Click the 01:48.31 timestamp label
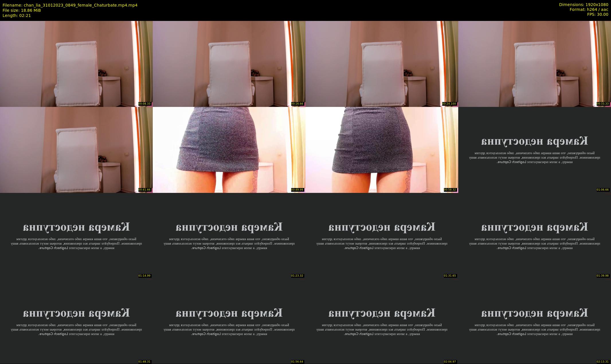This screenshot has height=364, width=611. pyautogui.click(x=144, y=362)
